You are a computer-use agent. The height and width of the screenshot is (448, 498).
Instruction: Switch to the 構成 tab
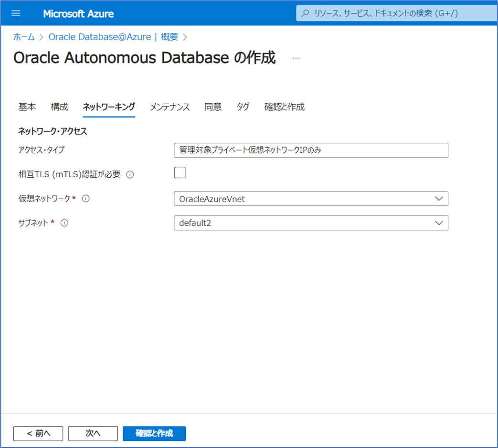tap(59, 107)
